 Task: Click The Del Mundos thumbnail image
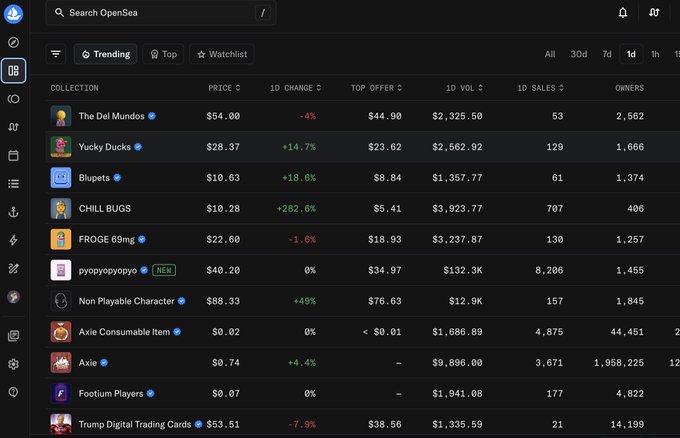coord(61,116)
